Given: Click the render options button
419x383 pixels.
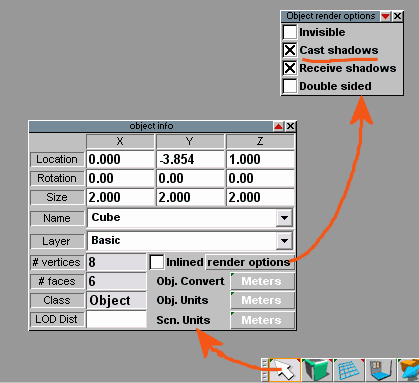Looking at the screenshot, I should (250, 262).
